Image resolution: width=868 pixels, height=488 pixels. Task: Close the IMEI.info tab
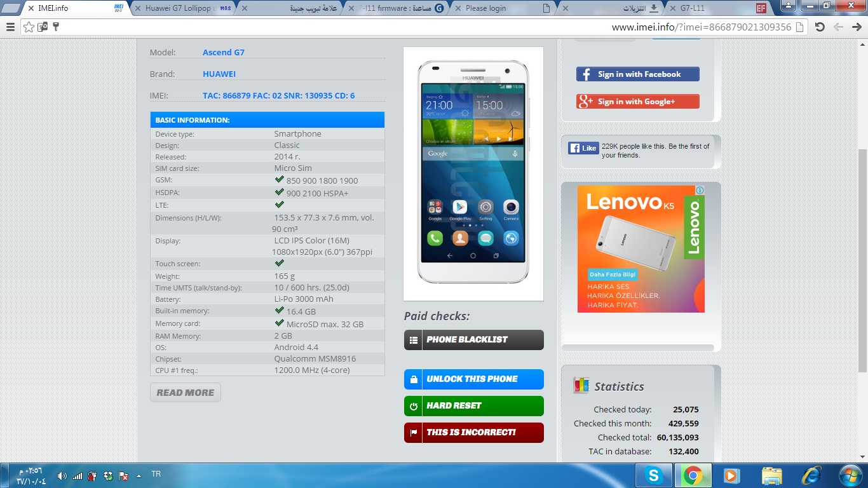point(31,8)
